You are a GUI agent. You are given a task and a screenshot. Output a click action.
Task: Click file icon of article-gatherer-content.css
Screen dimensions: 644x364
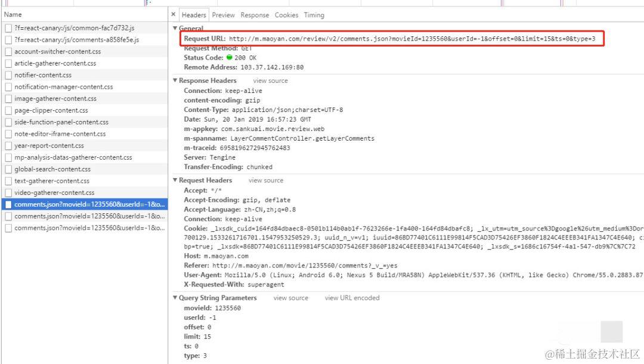pos(8,63)
